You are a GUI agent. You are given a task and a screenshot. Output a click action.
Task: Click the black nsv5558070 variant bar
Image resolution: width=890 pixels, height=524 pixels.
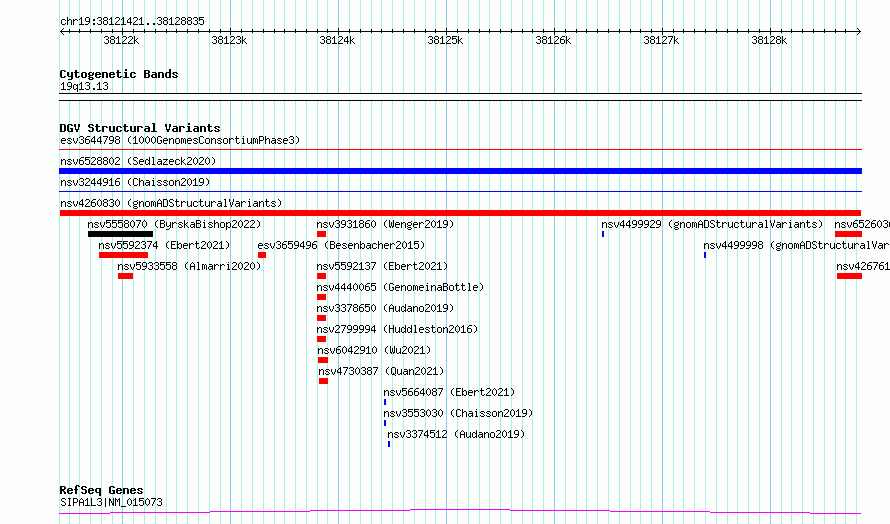pyautogui.click(x=120, y=234)
